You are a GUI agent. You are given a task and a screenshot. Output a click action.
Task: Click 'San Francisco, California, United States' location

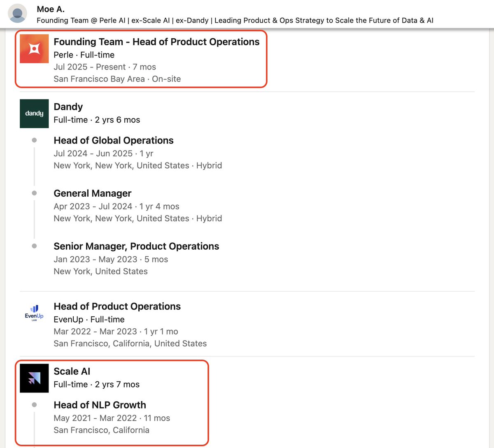pyautogui.click(x=130, y=344)
